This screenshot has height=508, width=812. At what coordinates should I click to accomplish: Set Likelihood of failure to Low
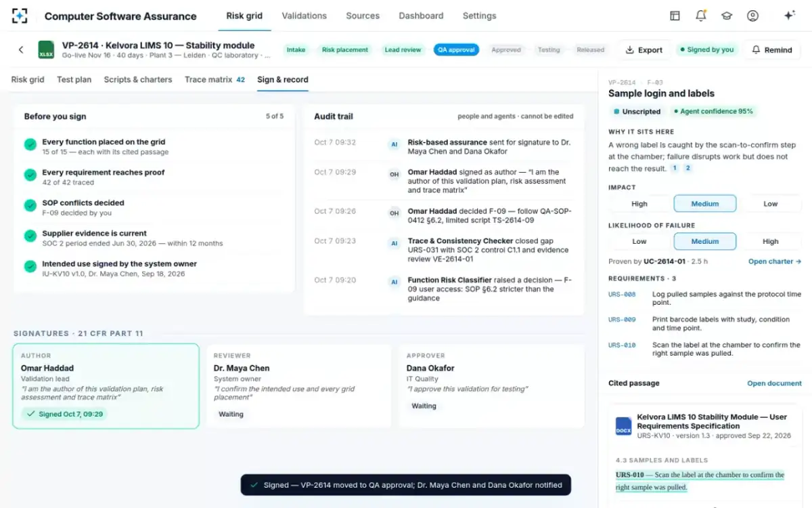coord(639,241)
